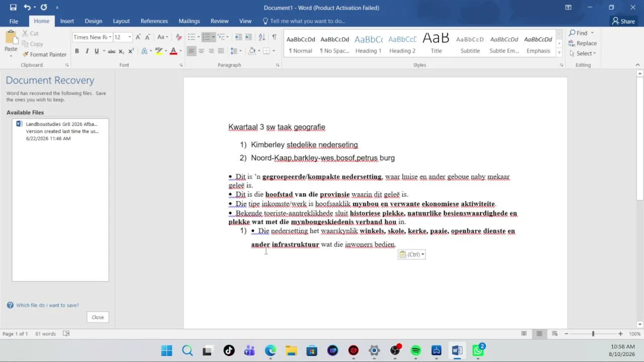Click the red font color swatch

[173, 51]
